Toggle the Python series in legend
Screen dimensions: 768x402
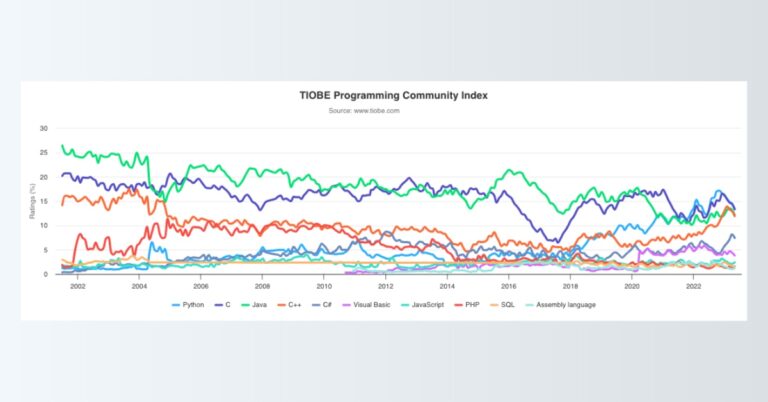click(192, 304)
